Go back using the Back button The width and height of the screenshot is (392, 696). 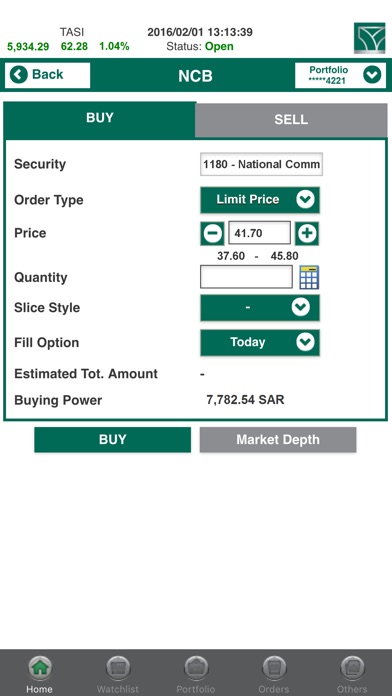(x=48, y=75)
